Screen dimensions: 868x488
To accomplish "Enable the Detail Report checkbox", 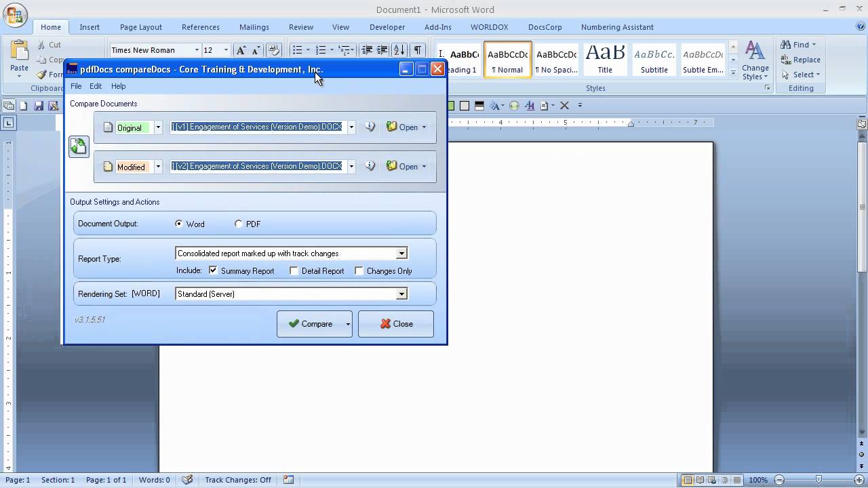I will [294, 270].
